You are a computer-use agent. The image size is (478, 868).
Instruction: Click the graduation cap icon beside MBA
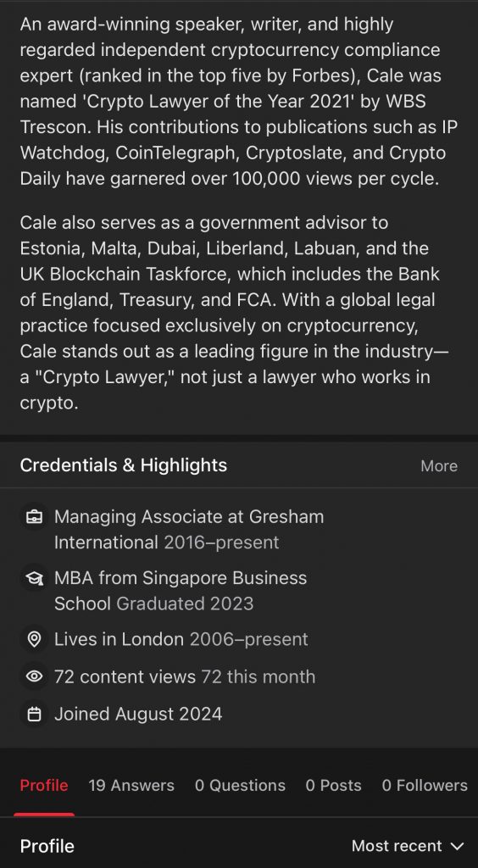(x=34, y=578)
